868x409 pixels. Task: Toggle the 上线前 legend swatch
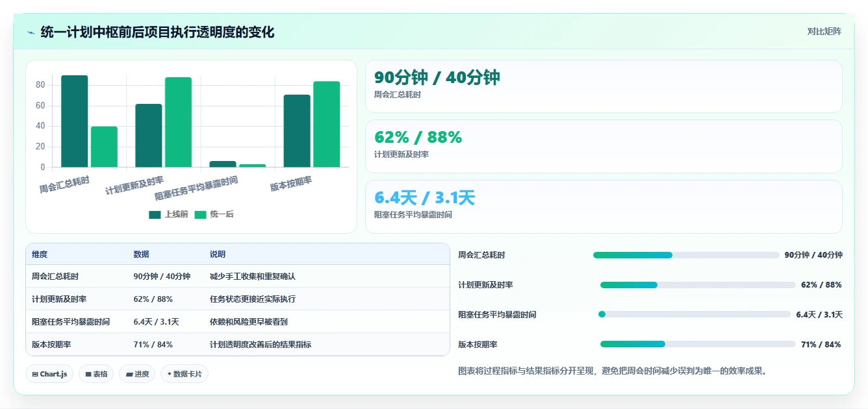pos(155,214)
